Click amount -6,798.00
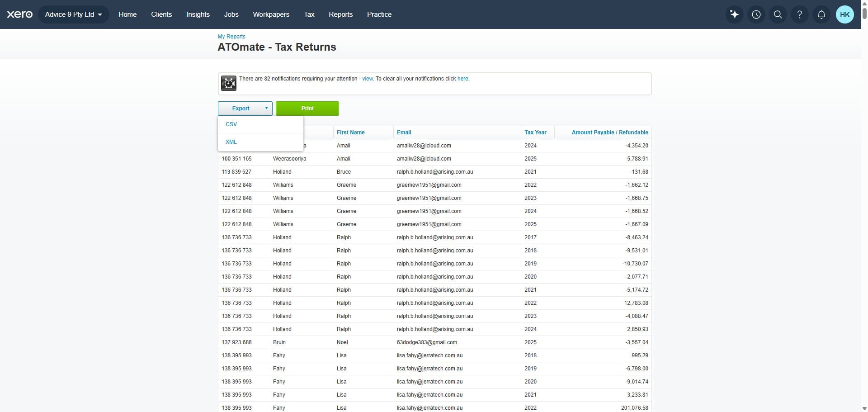868x412 pixels. (x=637, y=369)
